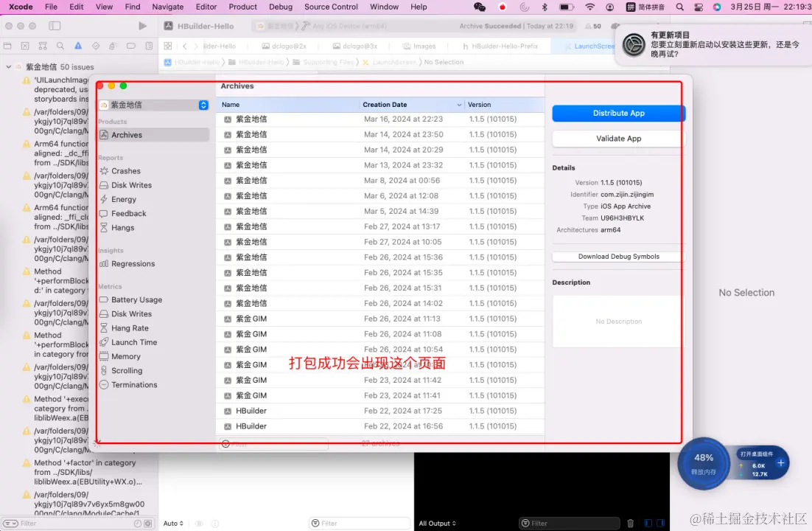
Task: Switch to dclogo@2x editor tab
Action: (x=284, y=46)
